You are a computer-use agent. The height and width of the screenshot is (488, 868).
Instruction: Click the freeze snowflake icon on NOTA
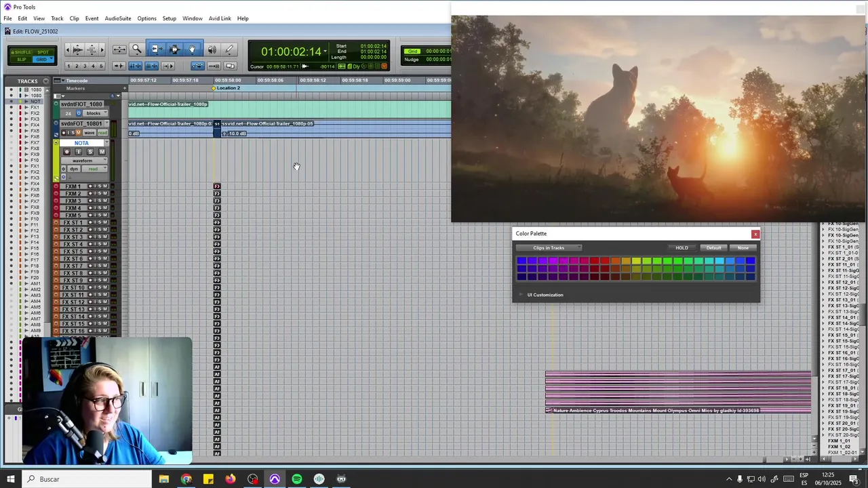pos(64,169)
